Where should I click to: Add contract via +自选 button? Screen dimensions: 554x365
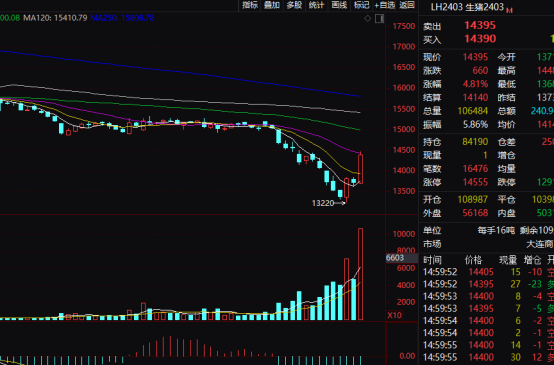click(x=384, y=5)
